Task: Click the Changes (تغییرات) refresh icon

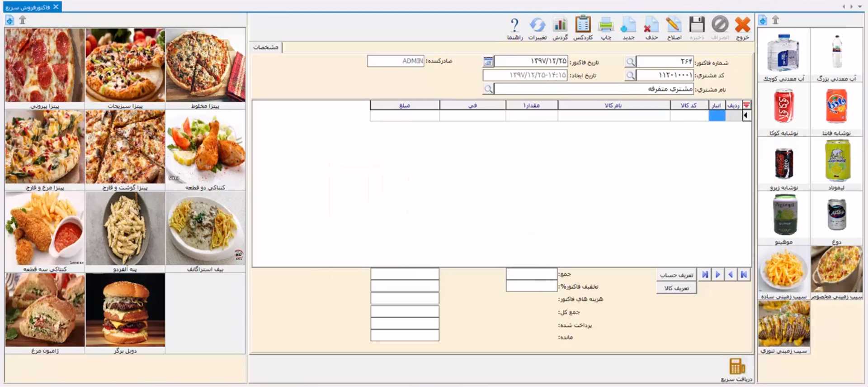Action: pyautogui.click(x=538, y=27)
